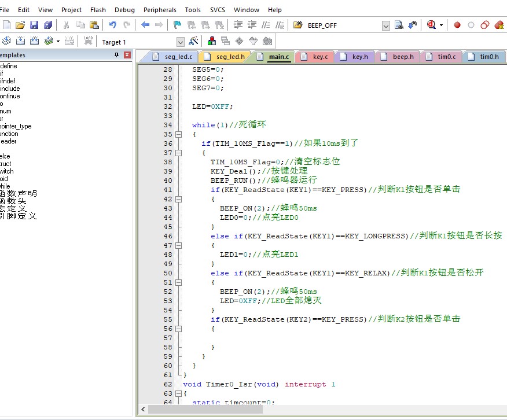This screenshot has width=507, height=420.
Task: Start debug session icon
Action: (x=431, y=25)
